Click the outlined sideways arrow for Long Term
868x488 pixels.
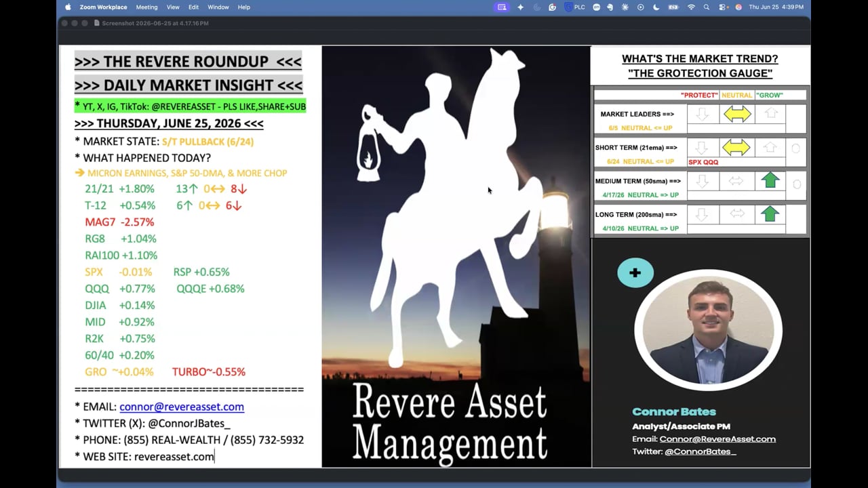pyautogui.click(x=736, y=214)
